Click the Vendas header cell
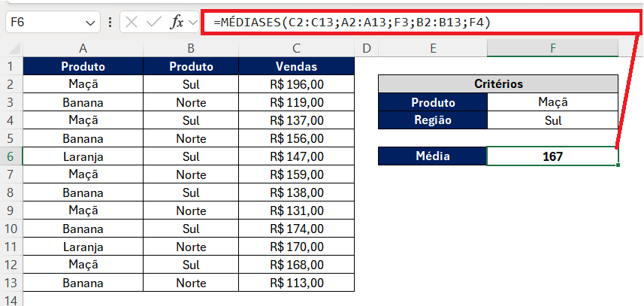The height and width of the screenshot is (306, 644). point(296,66)
